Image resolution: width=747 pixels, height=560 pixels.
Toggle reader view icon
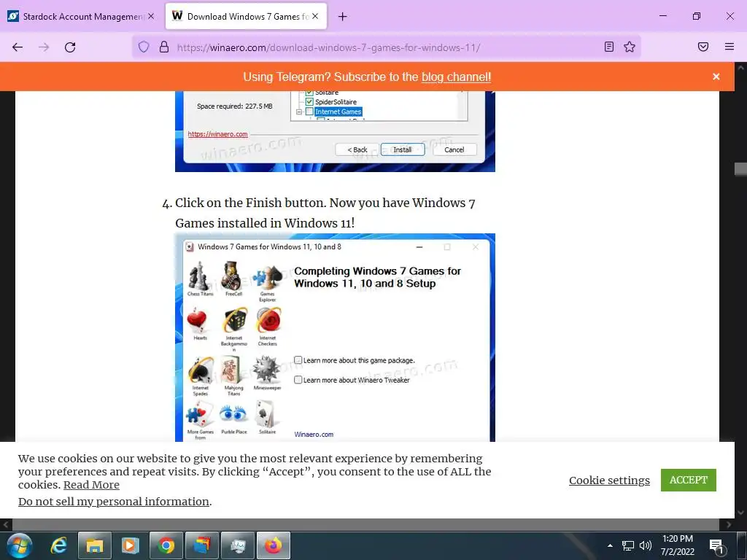coord(609,47)
